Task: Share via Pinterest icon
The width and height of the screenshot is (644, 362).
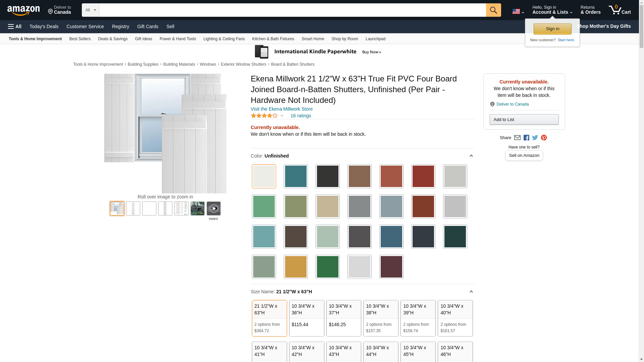Action: [x=544, y=138]
